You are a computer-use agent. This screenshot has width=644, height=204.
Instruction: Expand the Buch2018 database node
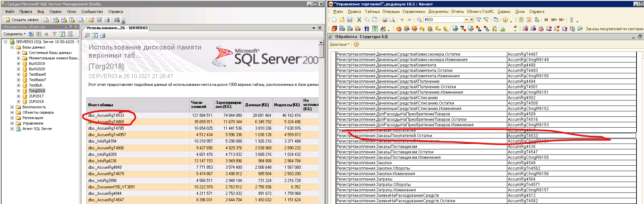(18, 63)
